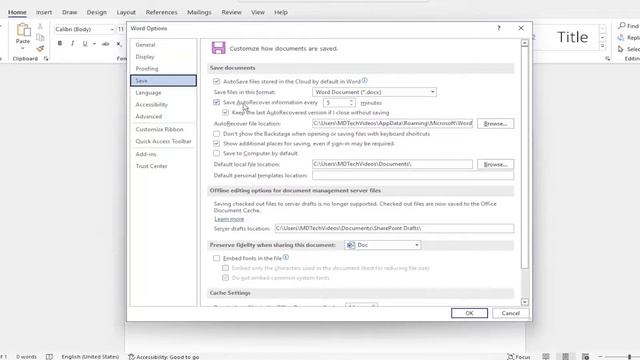Click the AutoRecover file location field

coord(392,123)
